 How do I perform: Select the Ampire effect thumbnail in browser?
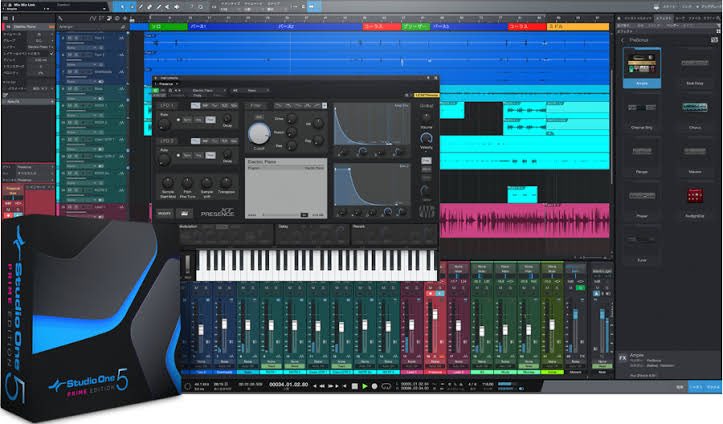[x=642, y=68]
